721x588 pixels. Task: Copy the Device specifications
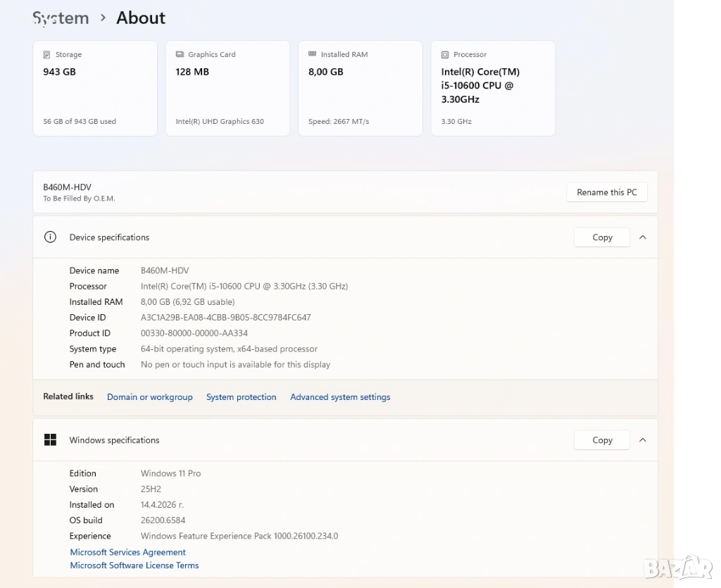point(602,237)
